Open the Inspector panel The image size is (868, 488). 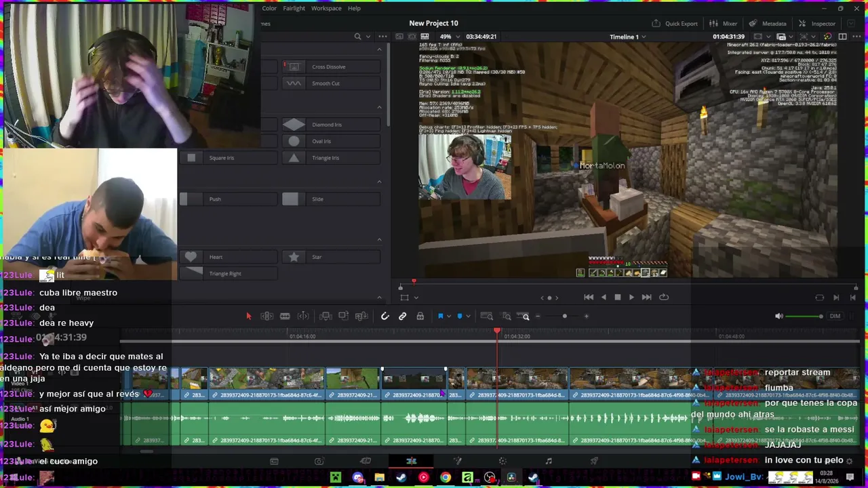(817, 24)
